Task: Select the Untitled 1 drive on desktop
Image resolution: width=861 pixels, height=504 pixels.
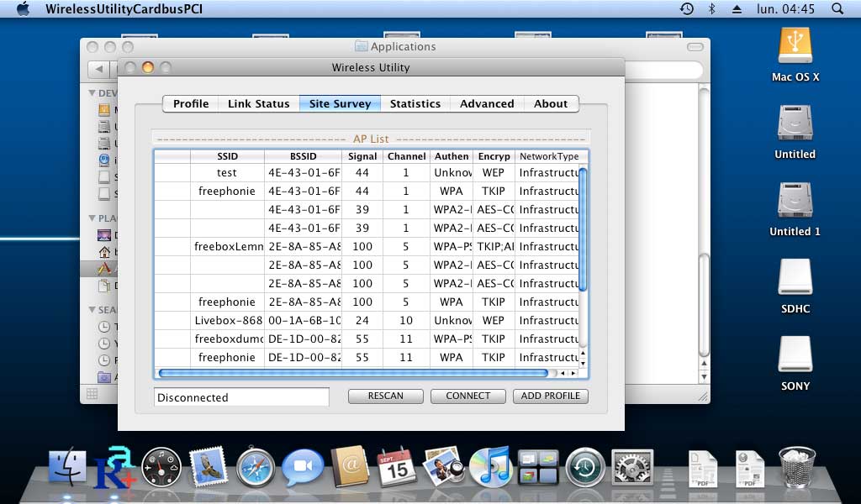Action: (x=795, y=200)
